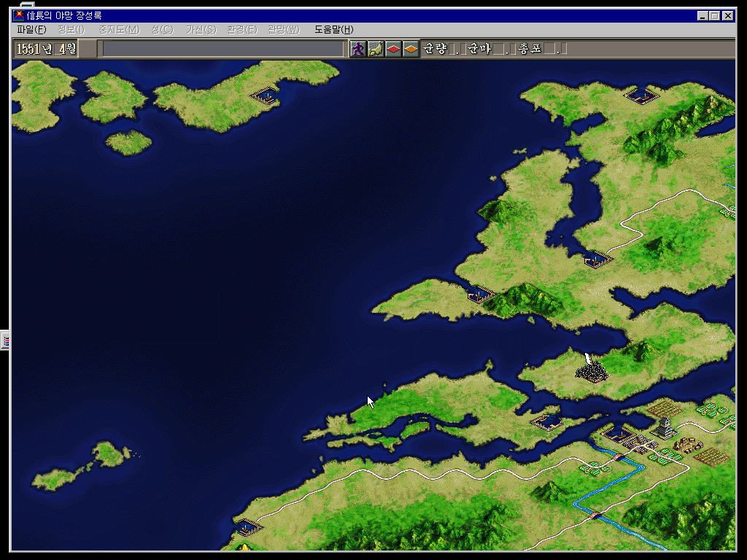The width and height of the screenshot is (747, 560).
Task: Open the 성(C) menu
Action: pyautogui.click(x=163, y=29)
